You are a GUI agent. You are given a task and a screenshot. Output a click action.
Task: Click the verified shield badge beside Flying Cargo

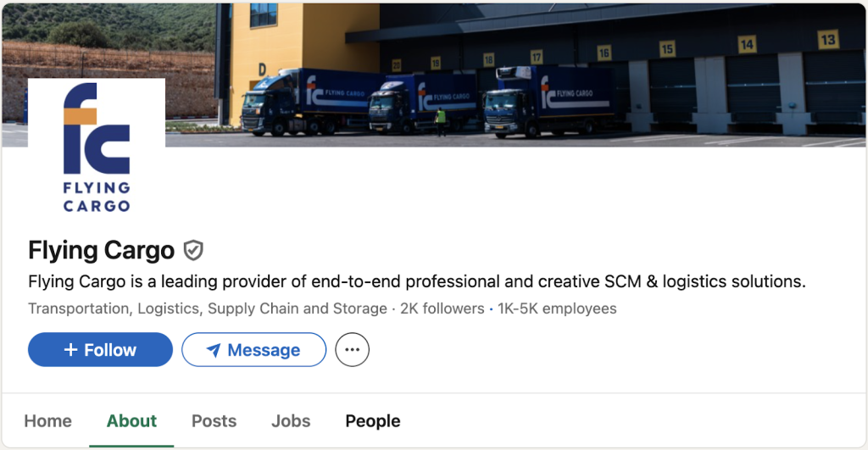tap(194, 251)
